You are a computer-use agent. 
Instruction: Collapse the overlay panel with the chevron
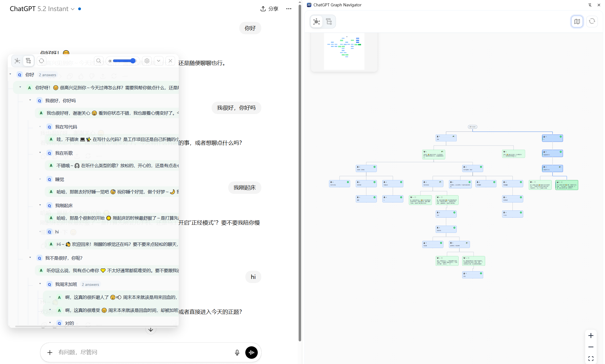click(x=159, y=61)
